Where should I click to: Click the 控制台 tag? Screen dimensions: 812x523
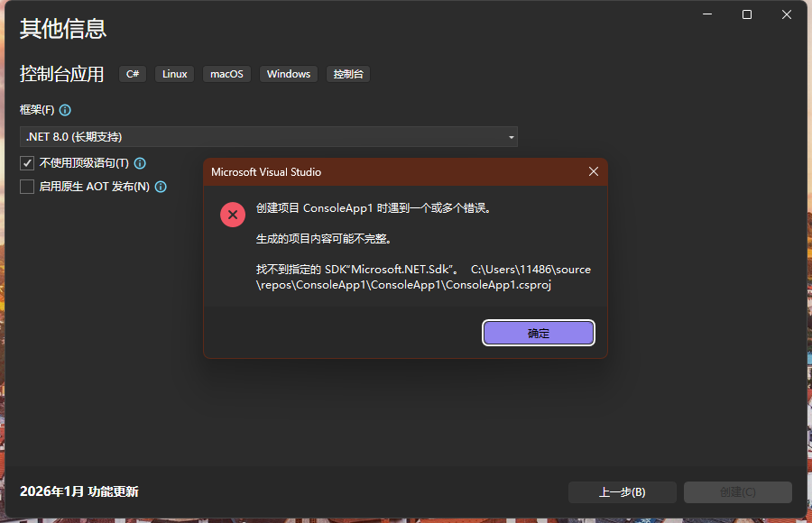(348, 74)
